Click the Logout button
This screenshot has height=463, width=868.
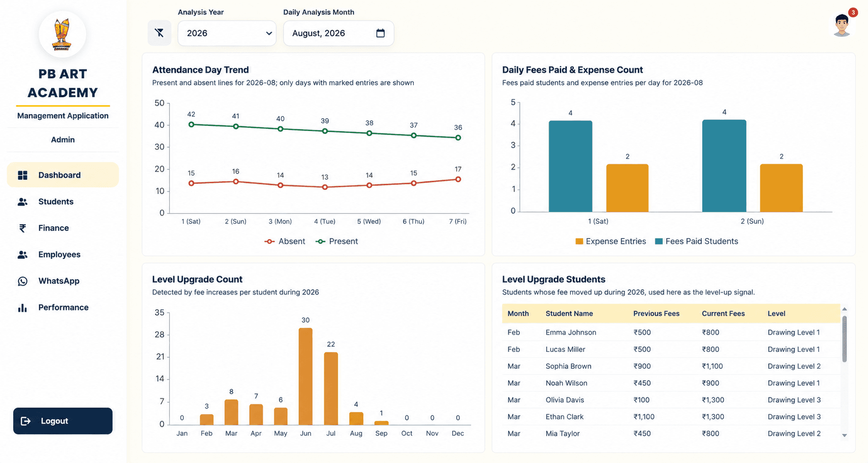63,421
